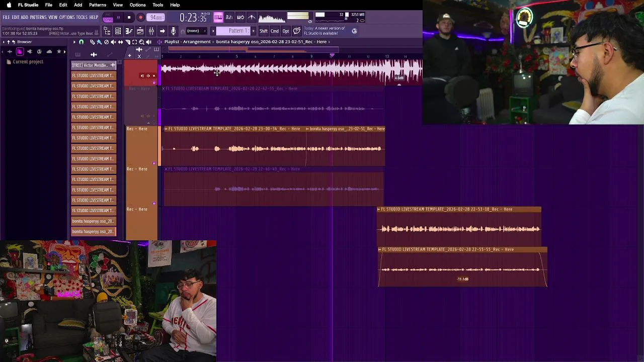Select the [FREE] Victor Mendiv clip in picker

pyautogui.click(x=94, y=65)
